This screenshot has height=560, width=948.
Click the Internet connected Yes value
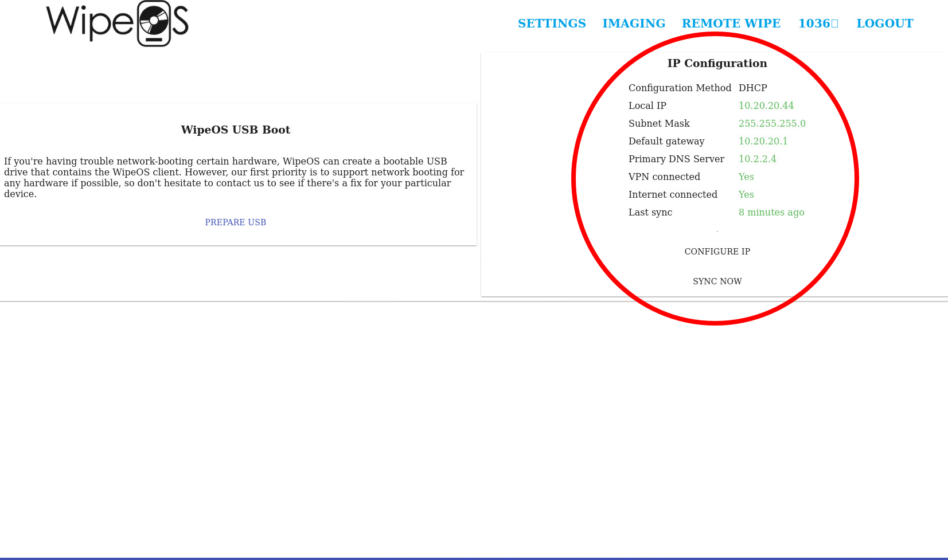746,194
